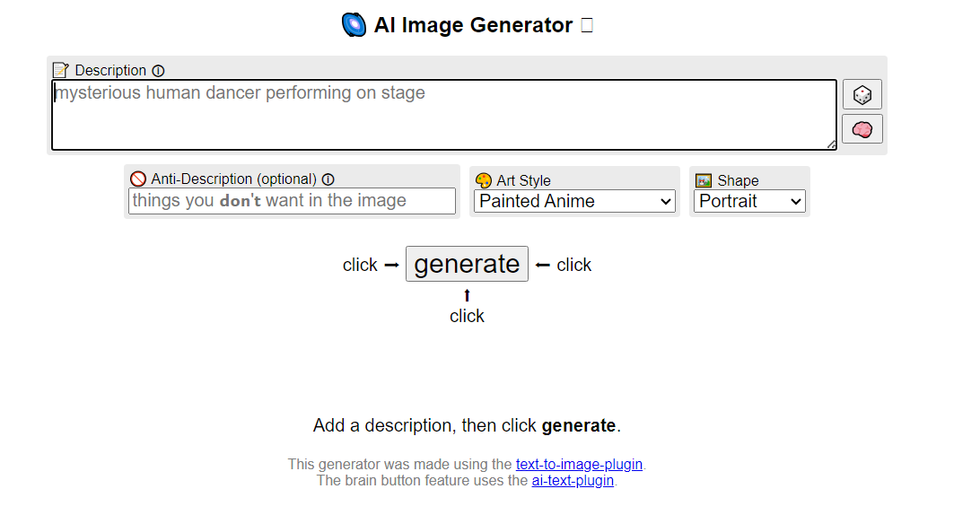This screenshot has width=980, height=515.
Task: Click the Art Style label text
Action: click(523, 180)
